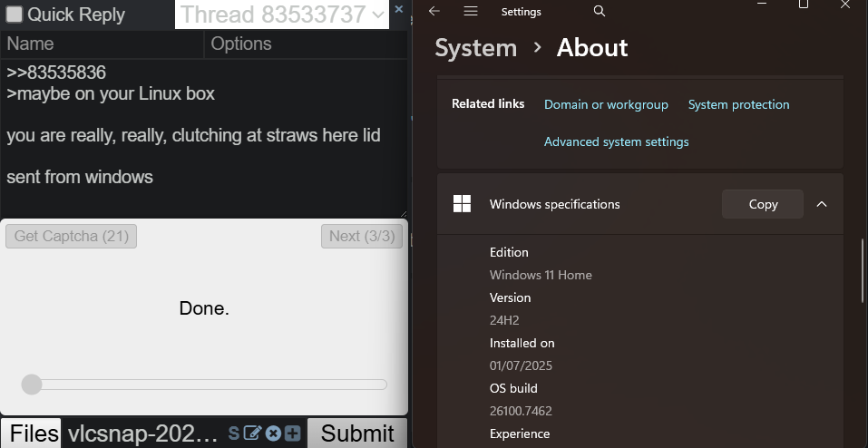
Task: Close the Quick Reply panel with the X
Action: point(398,9)
